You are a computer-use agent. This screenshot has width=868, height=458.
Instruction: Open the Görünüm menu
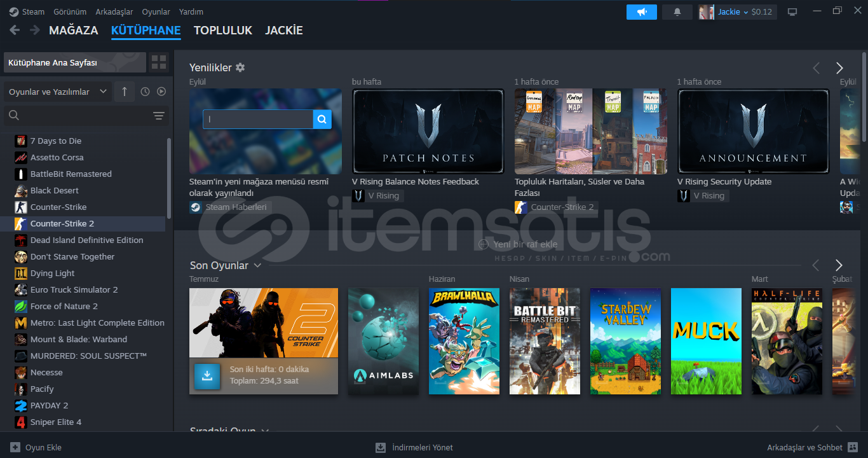[70, 11]
